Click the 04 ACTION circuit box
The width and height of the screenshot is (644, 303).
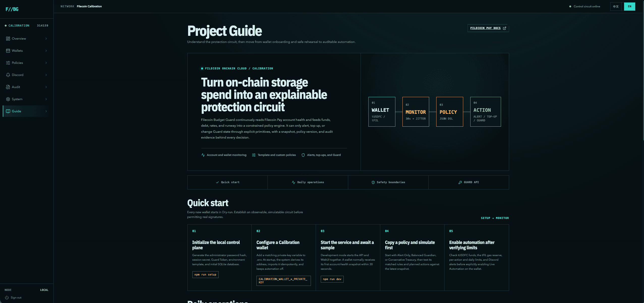click(x=485, y=112)
